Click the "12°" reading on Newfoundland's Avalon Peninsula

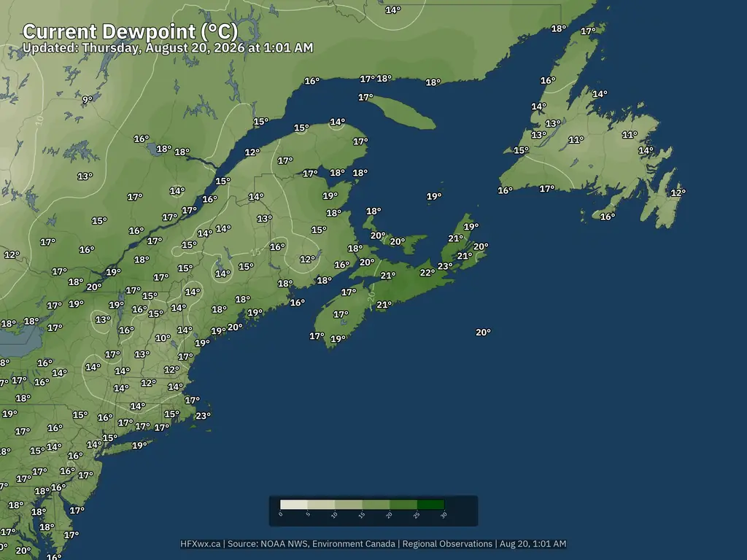678,192
